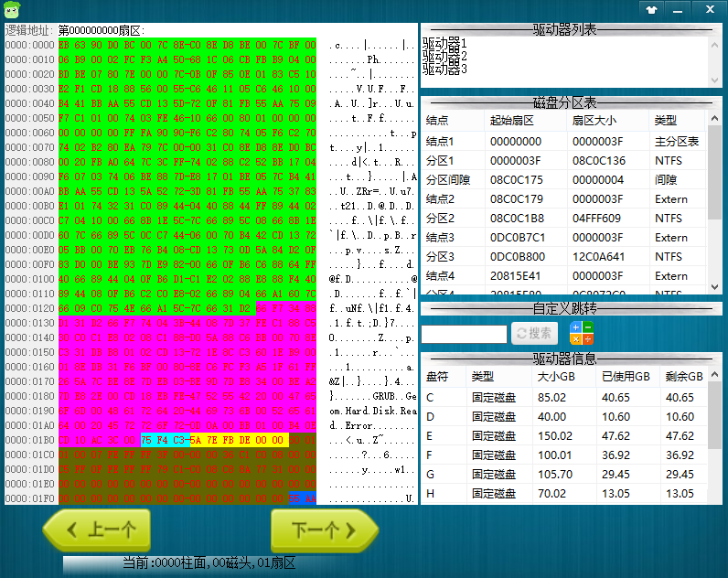Select 驱动器1 in drive list
The height and width of the screenshot is (578, 728).
coord(444,44)
